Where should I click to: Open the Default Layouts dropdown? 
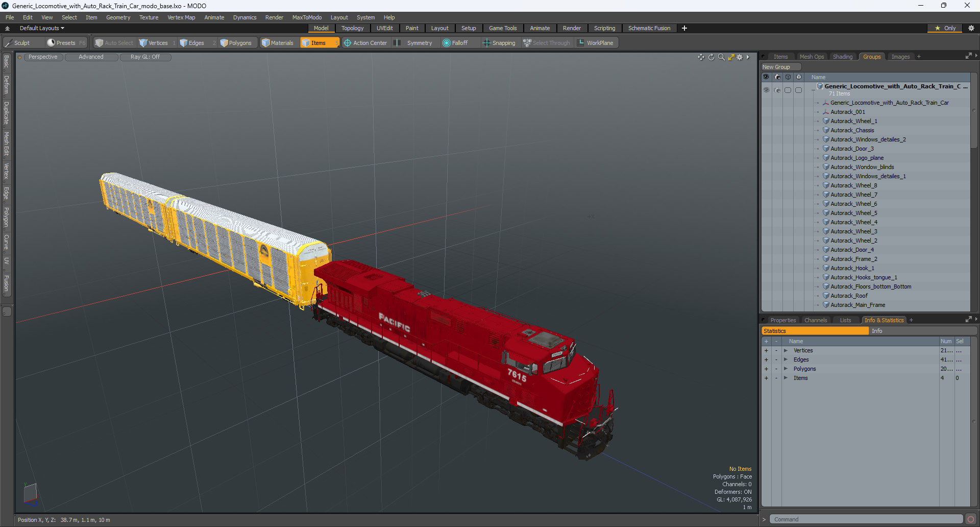pyautogui.click(x=42, y=28)
